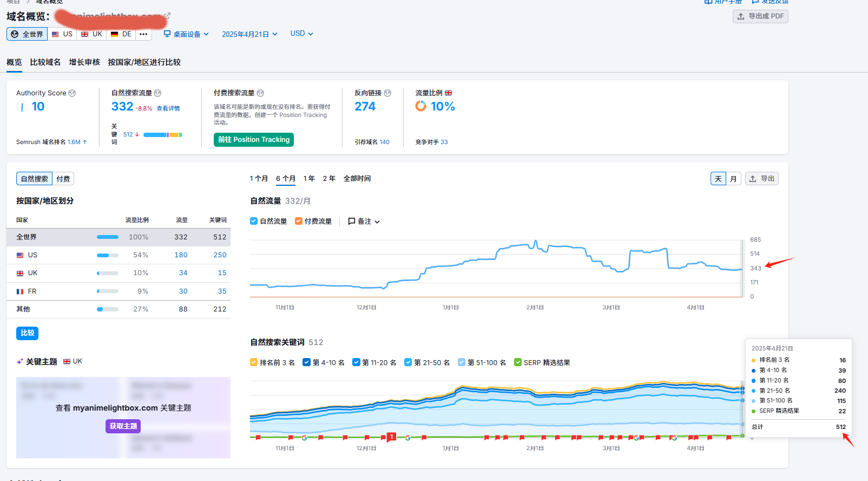The image size is (868, 481).
Task: Select 全部时间 time range
Action: (x=357, y=179)
